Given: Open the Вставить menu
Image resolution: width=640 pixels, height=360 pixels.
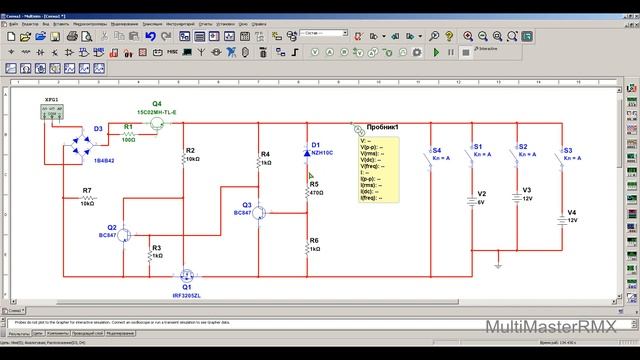Looking at the screenshot, I should point(61,24).
